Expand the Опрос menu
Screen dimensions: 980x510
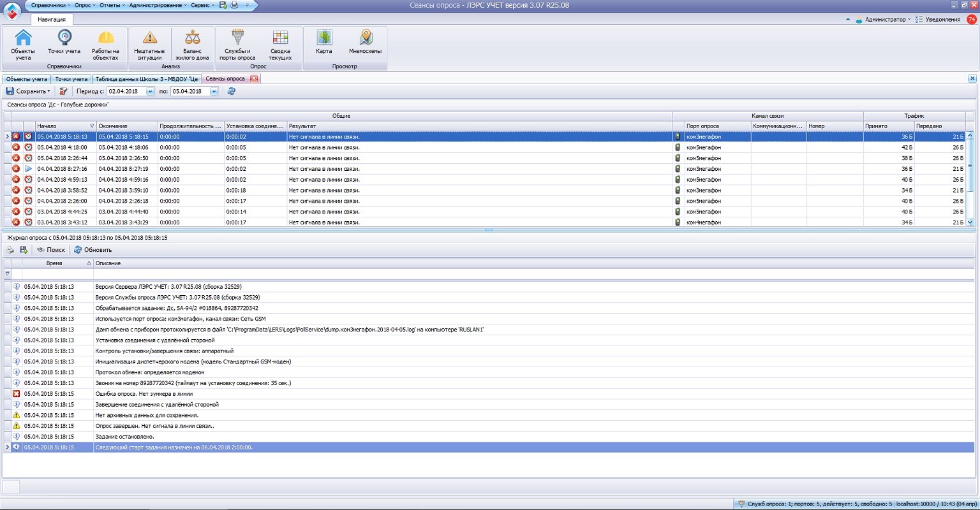(85, 5)
